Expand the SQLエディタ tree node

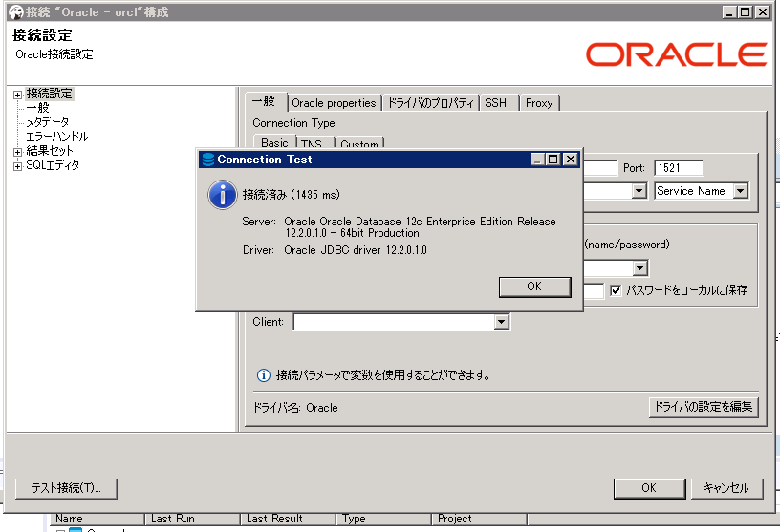tap(17, 166)
